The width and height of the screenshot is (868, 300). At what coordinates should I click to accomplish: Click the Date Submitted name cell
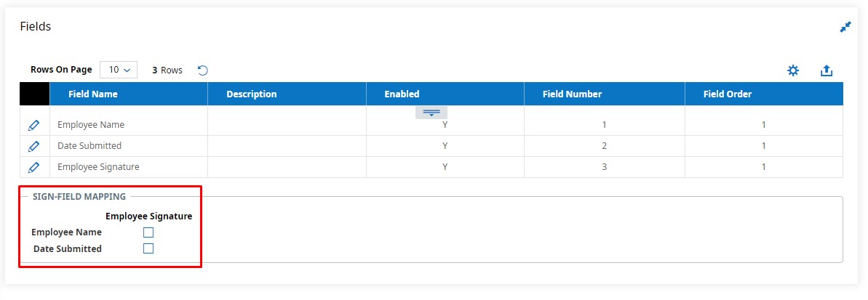click(x=89, y=146)
